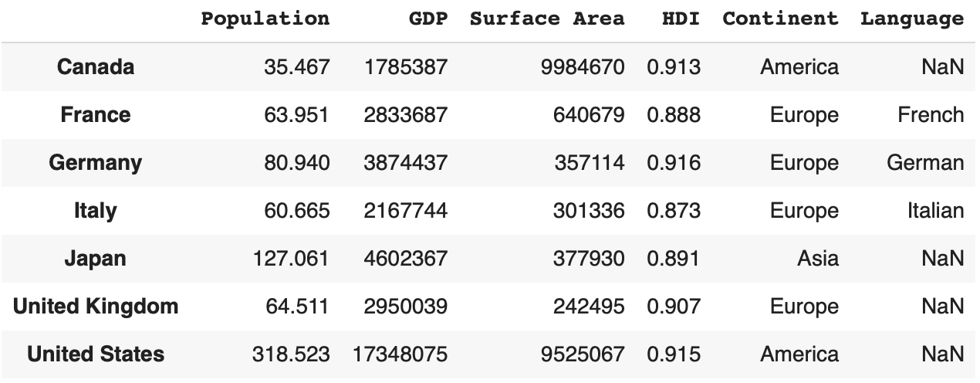
Task: Click the Japan row label
Action: click(96, 259)
